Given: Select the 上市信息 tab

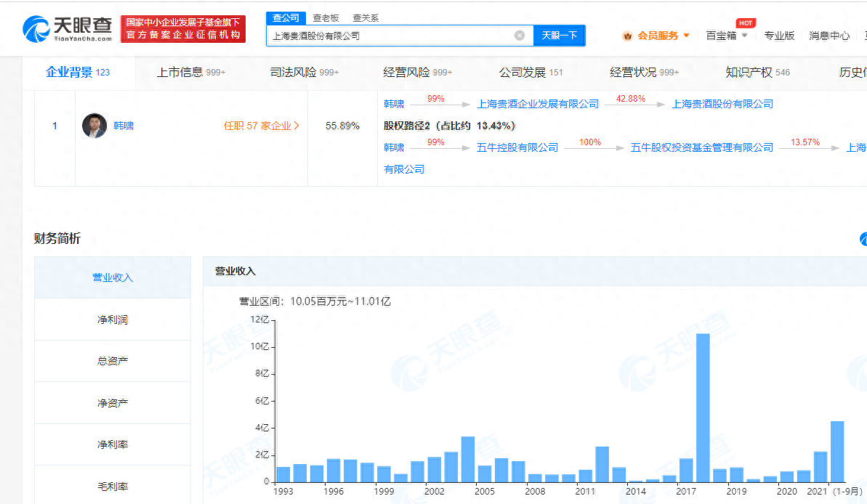Looking at the screenshot, I should [x=190, y=73].
